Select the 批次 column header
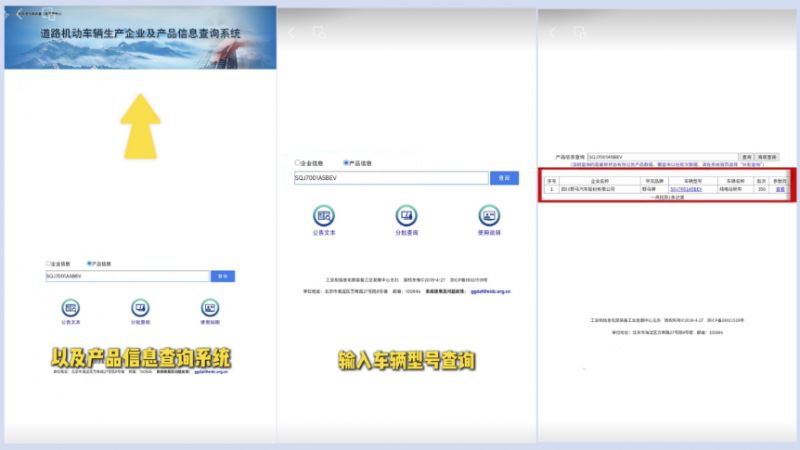 pos(761,181)
